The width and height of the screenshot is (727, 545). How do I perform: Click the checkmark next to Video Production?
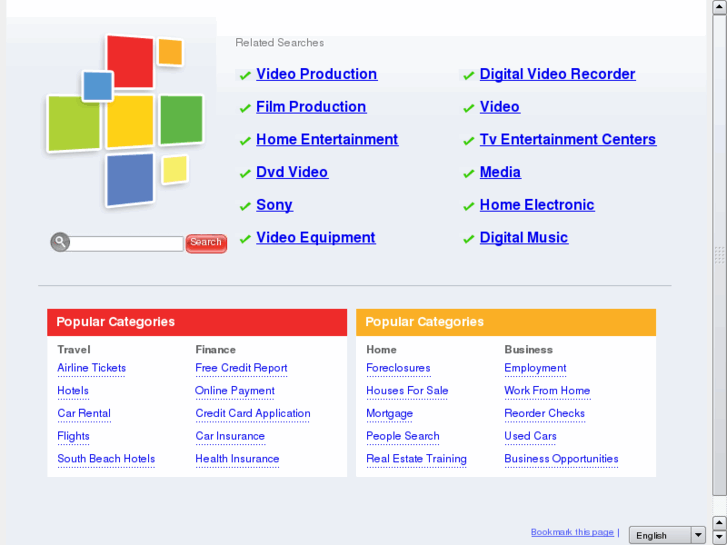(245, 75)
